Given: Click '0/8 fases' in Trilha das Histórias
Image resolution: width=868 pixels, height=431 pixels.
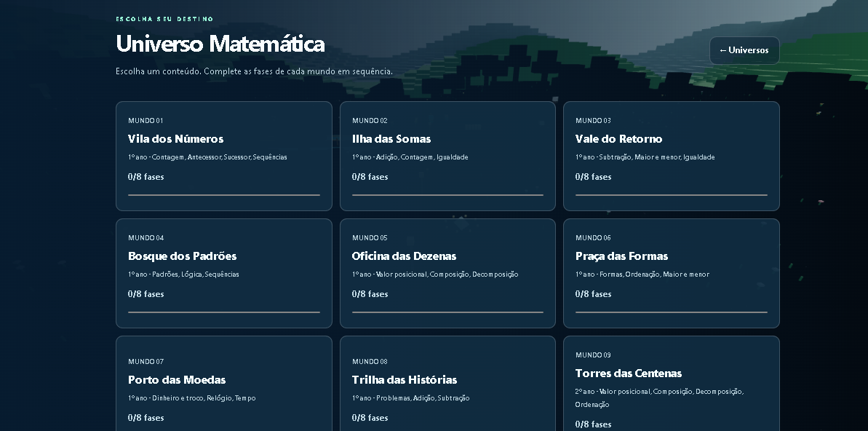Looking at the screenshot, I should click(x=370, y=418).
